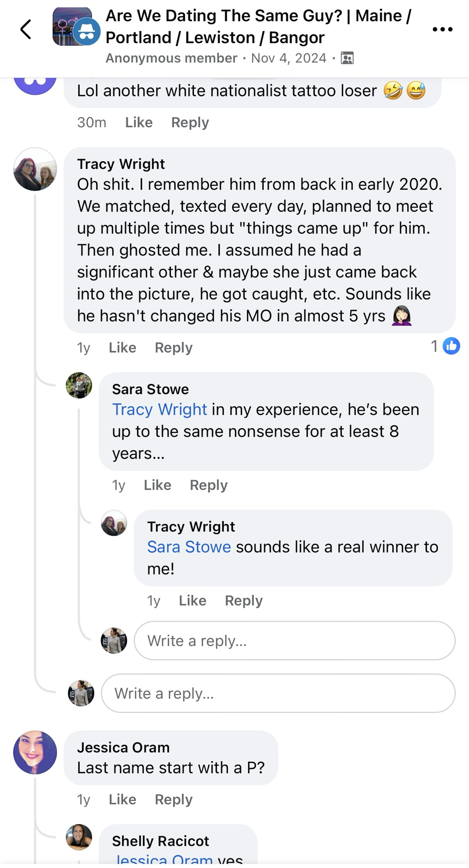Viewport: 469px width, 868px height.
Task: Tap the group privacy icon beside date
Action: pyautogui.click(x=347, y=58)
